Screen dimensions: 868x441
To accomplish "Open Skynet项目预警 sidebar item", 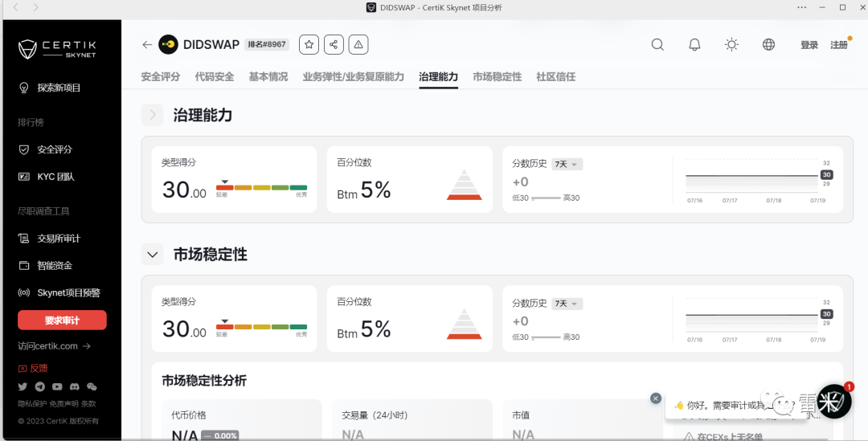I will coord(59,292).
